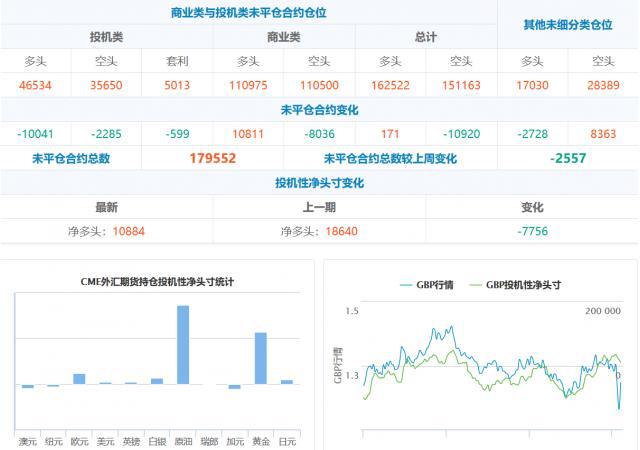Viewport: 640px width, 450px height.
Task: Select the total short value 151163
Action: coord(461,85)
